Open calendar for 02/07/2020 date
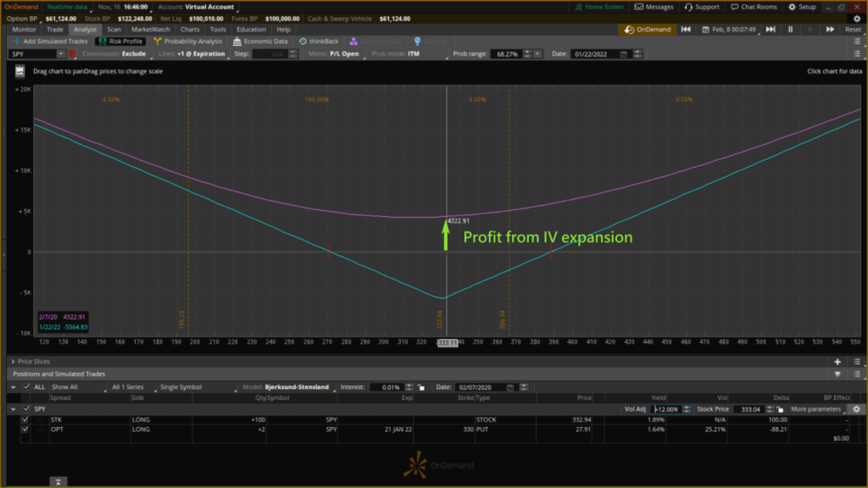This screenshot has width=868, height=488. click(509, 386)
